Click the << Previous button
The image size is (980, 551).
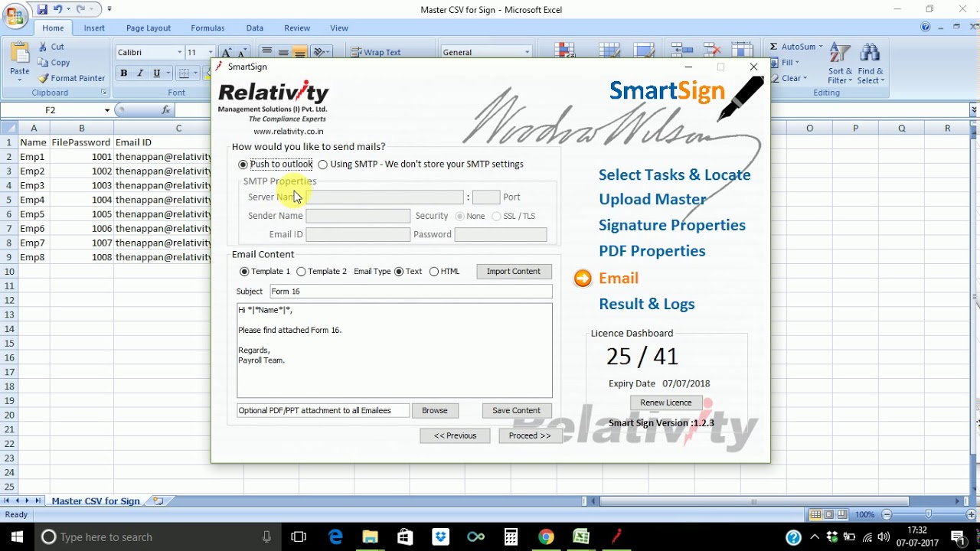click(455, 436)
